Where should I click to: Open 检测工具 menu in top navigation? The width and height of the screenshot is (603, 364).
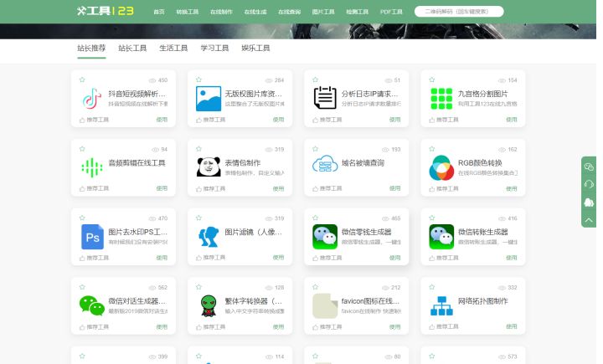[x=357, y=12]
